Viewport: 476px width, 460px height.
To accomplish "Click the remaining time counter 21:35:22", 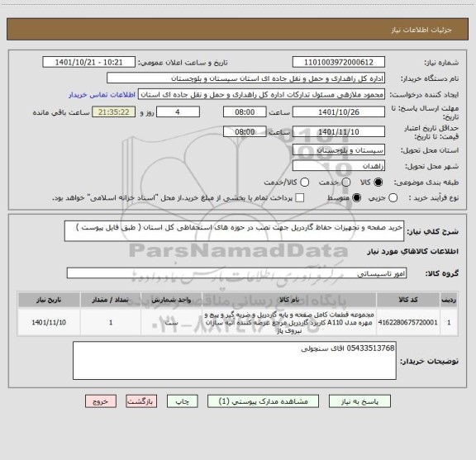I will (114, 112).
